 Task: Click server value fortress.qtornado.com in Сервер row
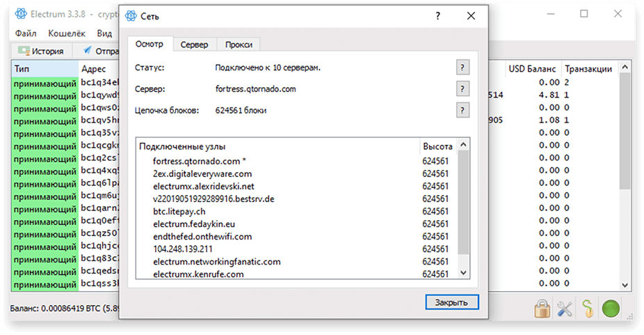pyautogui.click(x=255, y=89)
